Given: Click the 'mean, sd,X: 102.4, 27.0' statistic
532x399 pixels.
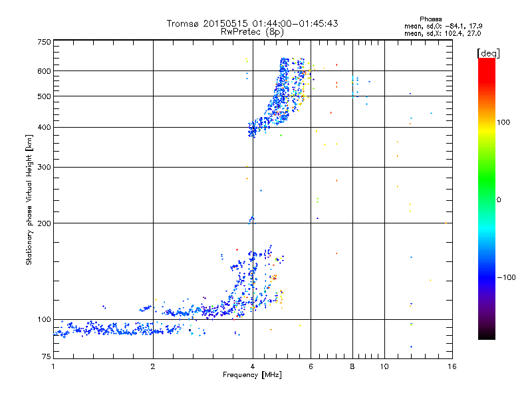Looking at the screenshot, I should [442, 33].
